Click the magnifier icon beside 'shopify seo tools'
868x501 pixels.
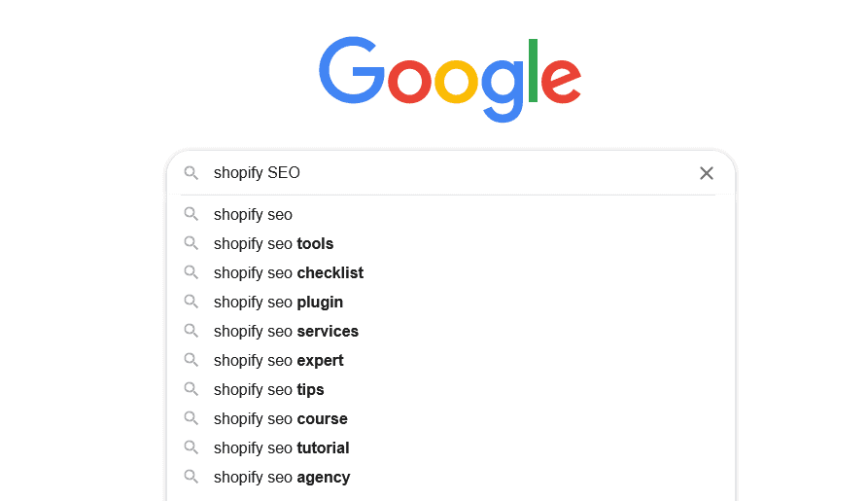click(191, 243)
